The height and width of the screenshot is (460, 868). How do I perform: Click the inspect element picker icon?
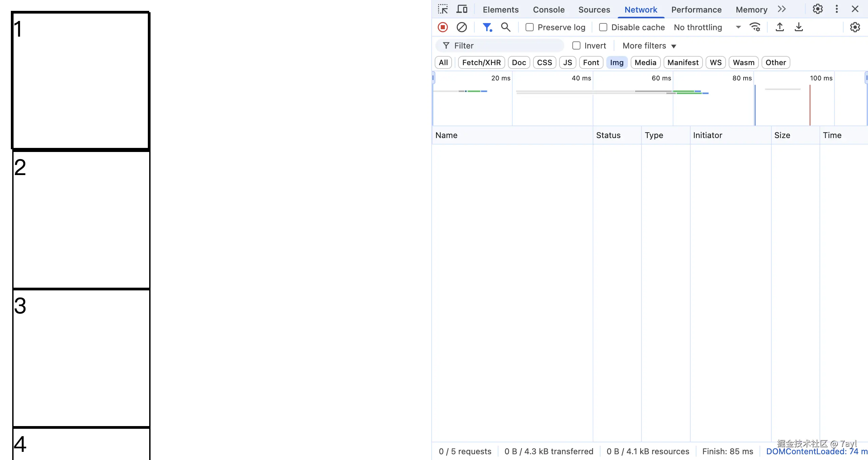(x=443, y=9)
